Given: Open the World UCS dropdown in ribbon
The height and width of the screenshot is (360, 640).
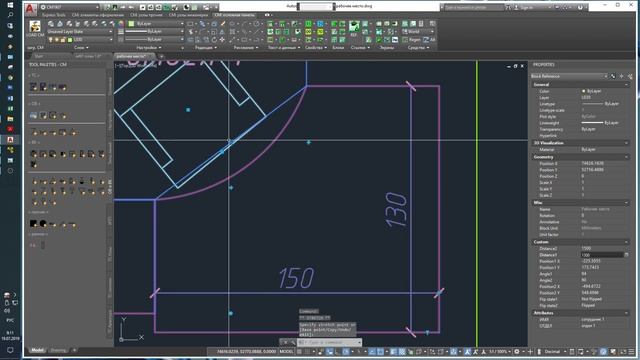Looking at the screenshot, I should pyautogui.click(x=418, y=31).
